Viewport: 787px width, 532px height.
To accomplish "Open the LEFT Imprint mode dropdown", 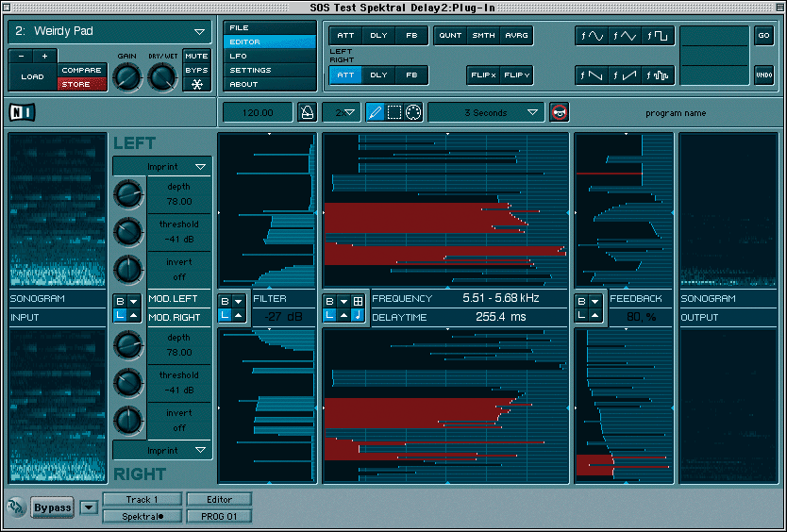I will click(x=162, y=166).
